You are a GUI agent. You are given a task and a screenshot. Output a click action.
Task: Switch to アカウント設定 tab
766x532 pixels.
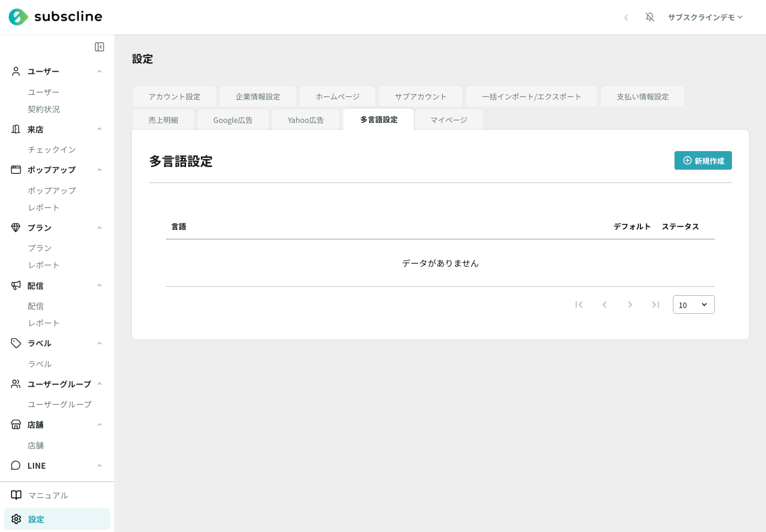174,96
